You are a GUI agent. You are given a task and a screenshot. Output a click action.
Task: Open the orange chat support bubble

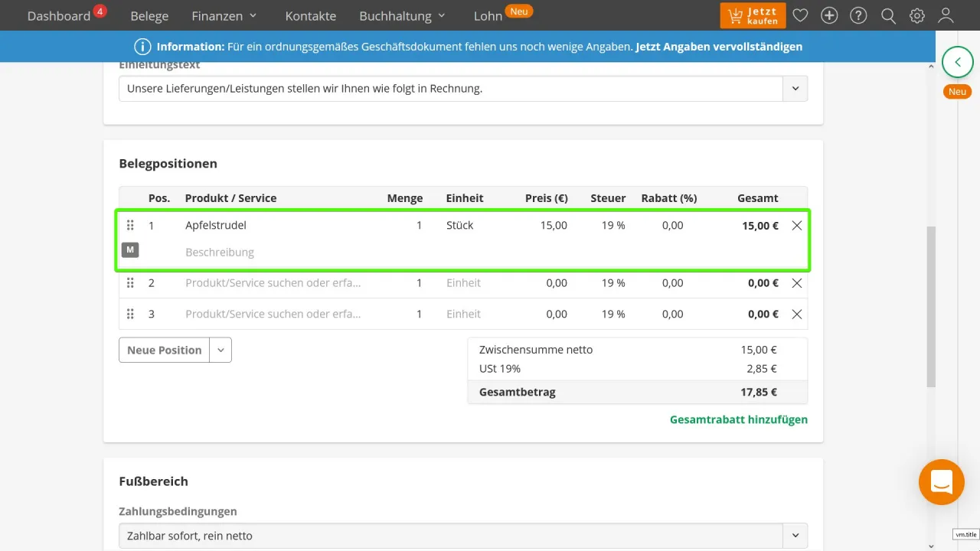(x=941, y=482)
